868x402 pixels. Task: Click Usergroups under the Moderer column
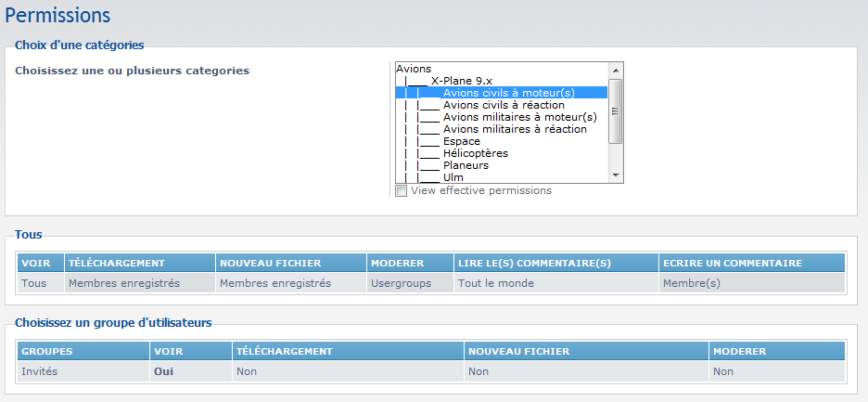click(x=401, y=283)
